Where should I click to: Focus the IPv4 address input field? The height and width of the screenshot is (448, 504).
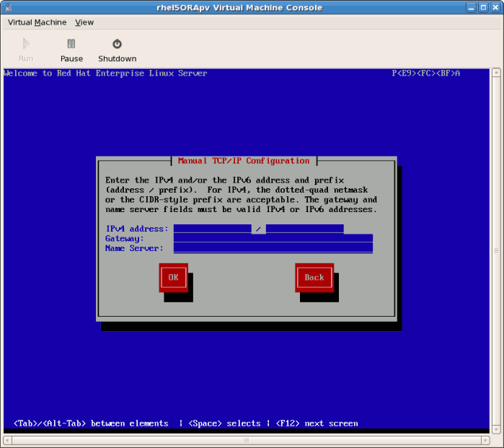click(x=212, y=229)
